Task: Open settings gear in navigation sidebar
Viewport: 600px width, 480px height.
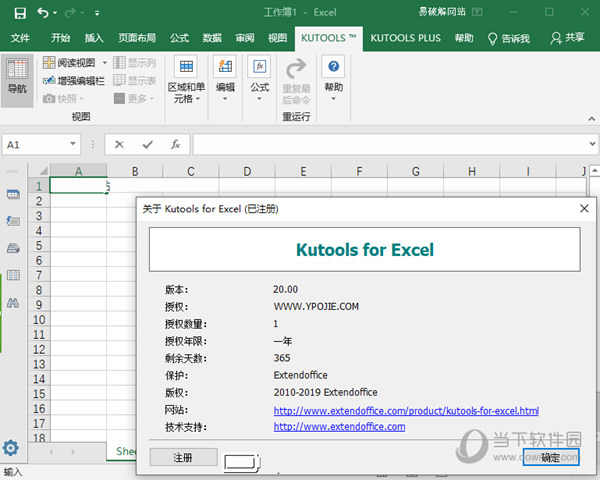Action: pyautogui.click(x=12, y=448)
